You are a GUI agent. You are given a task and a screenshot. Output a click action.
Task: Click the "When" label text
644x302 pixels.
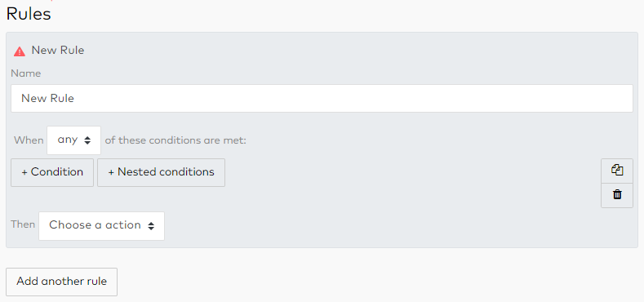(x=29, y=140)
